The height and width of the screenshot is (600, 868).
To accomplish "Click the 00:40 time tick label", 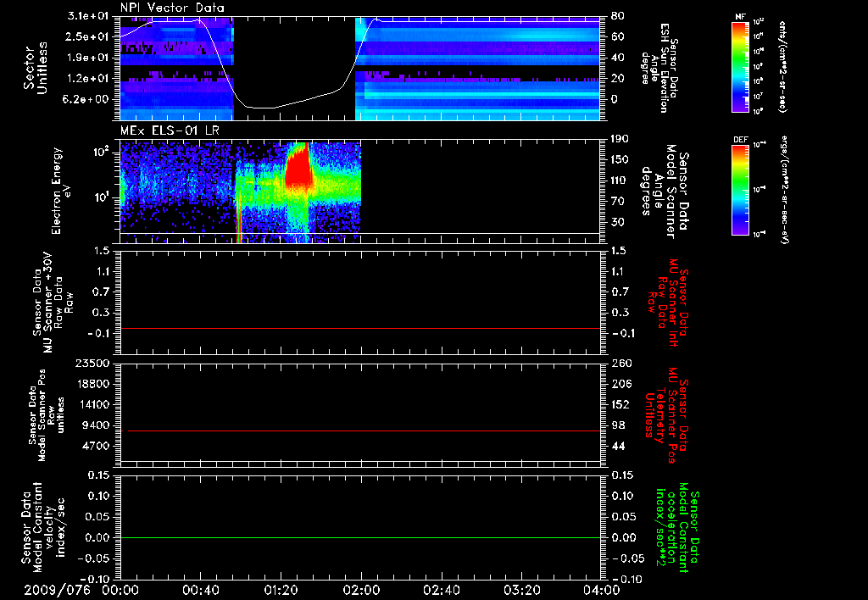I will click(x=200, y=590).
